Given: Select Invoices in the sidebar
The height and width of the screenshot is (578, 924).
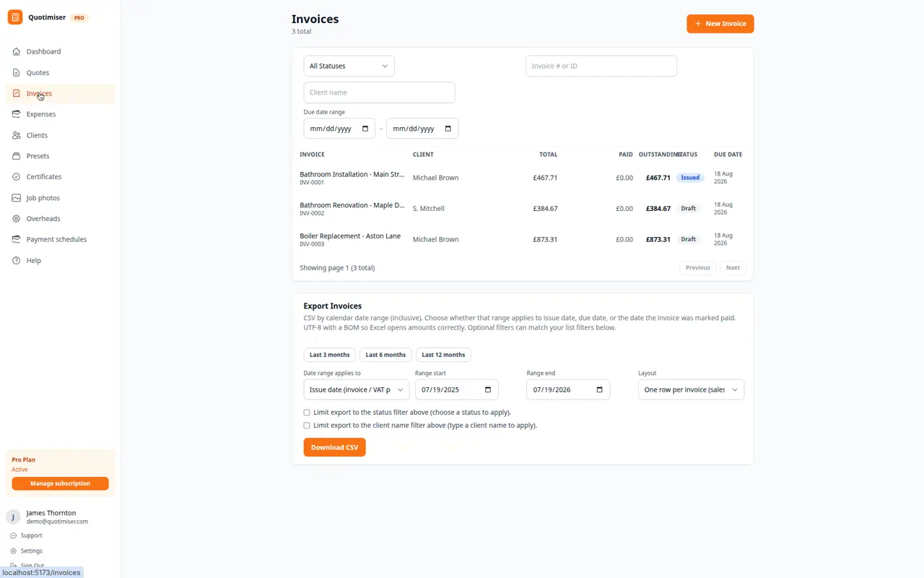Looking at the screenshot, I should point(60,93).
